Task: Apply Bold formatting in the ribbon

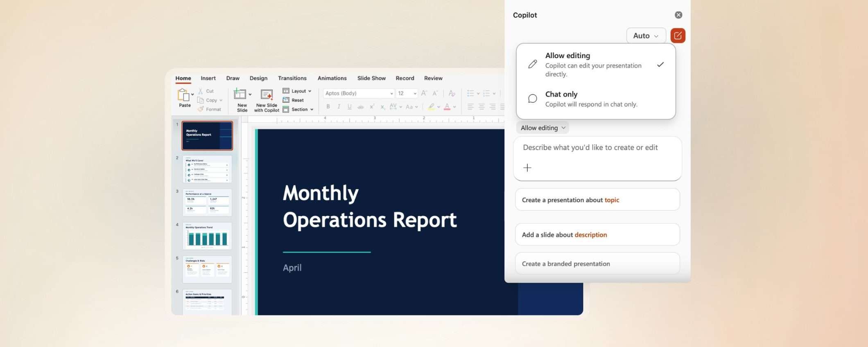Action: 328,107
